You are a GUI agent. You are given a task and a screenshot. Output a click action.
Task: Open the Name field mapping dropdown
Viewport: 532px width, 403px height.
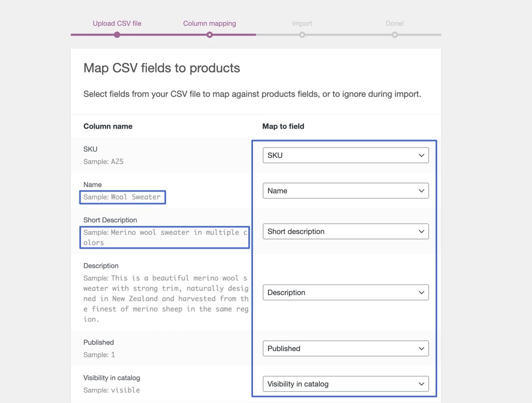tap(345, 190)
